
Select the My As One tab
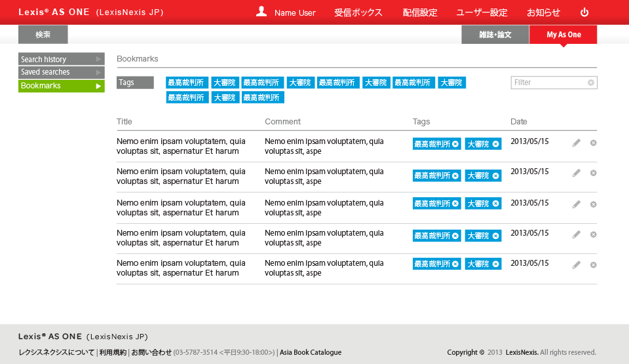(563, 35)
